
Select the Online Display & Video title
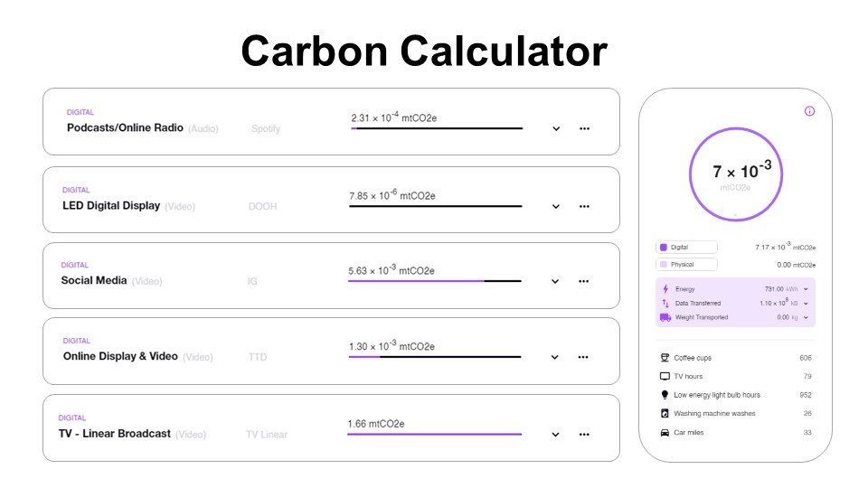click(120, 356)
